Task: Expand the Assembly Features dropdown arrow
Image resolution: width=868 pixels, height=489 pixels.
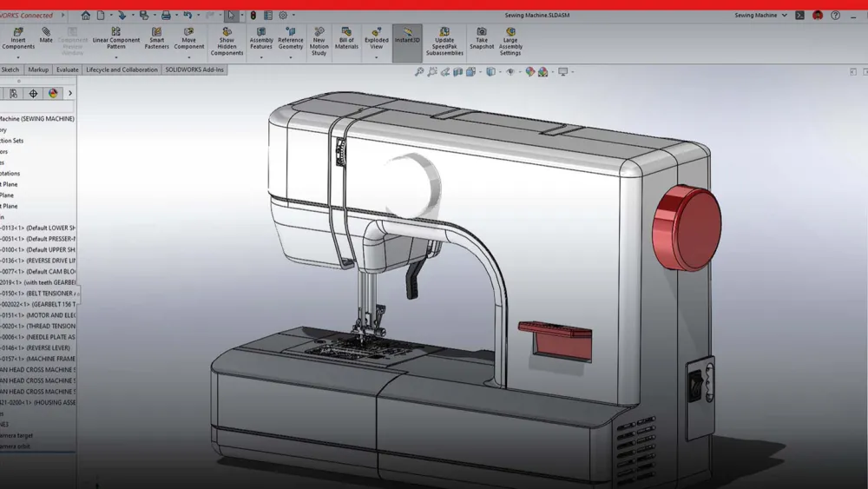Action: pos(261,57)
